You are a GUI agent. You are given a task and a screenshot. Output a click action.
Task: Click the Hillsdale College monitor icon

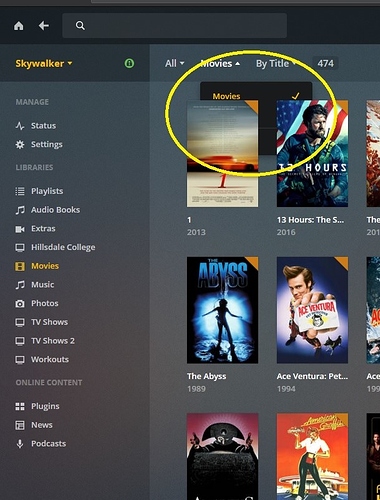tap(20, 247)
